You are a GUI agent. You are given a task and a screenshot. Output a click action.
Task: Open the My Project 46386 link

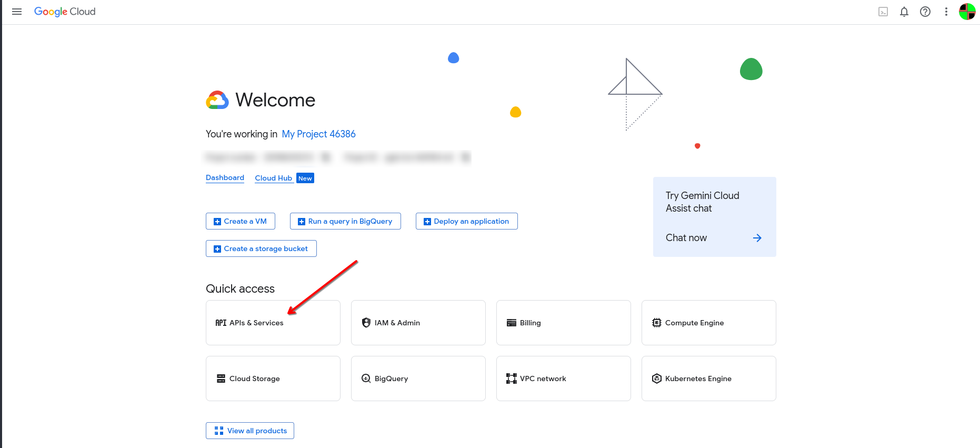point(319,134)
